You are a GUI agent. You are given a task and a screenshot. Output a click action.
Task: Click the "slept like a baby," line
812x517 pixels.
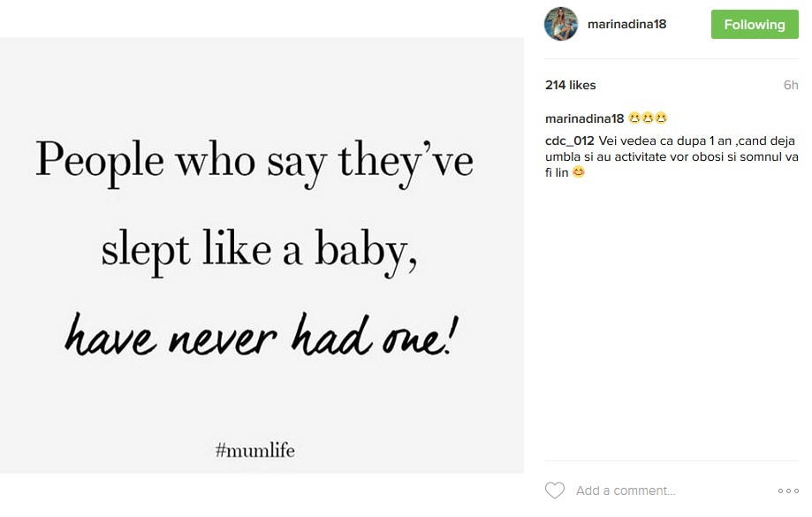pos(259,250)
